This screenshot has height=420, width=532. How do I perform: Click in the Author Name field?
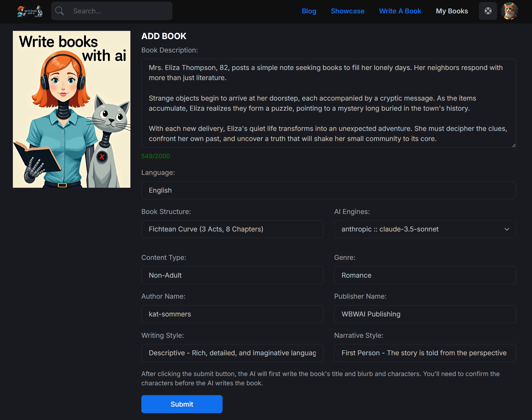[232, 314]
